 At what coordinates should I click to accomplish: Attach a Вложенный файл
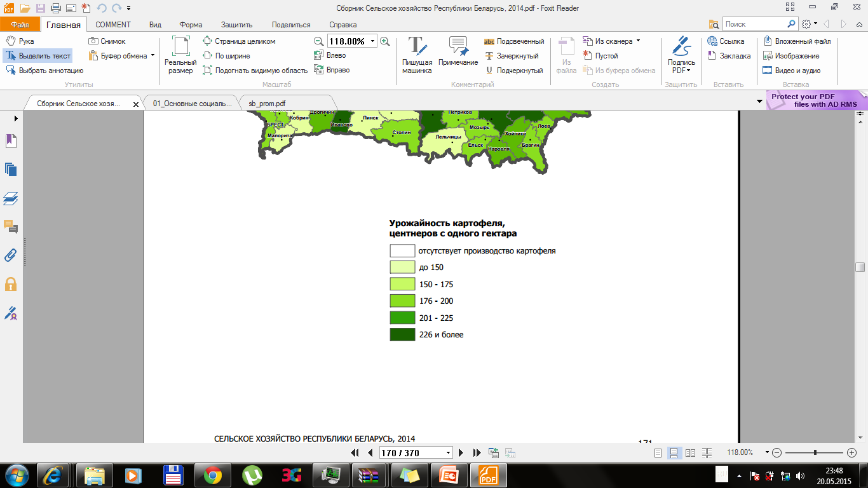tap(797, 41)
